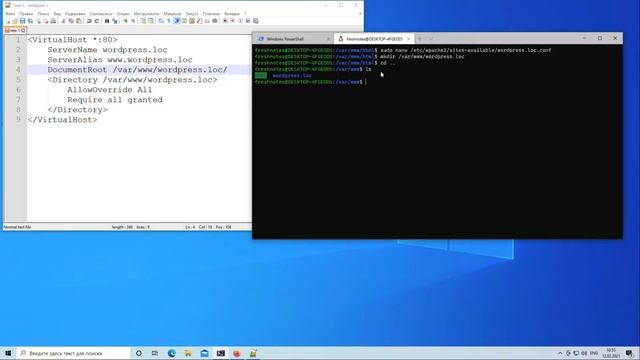Open the Replace tool icon in Notepad++
This screenshot has height=360, width=640.
coord(115,21)
